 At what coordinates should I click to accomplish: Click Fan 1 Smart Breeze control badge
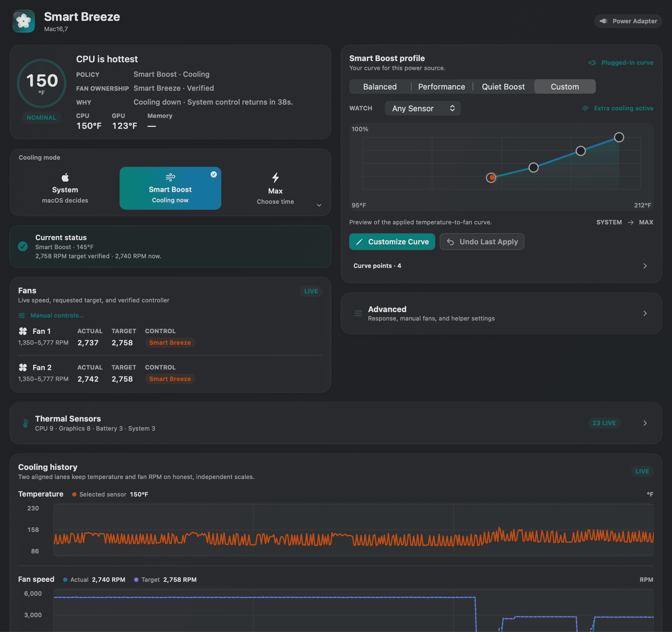click(170, 342)
